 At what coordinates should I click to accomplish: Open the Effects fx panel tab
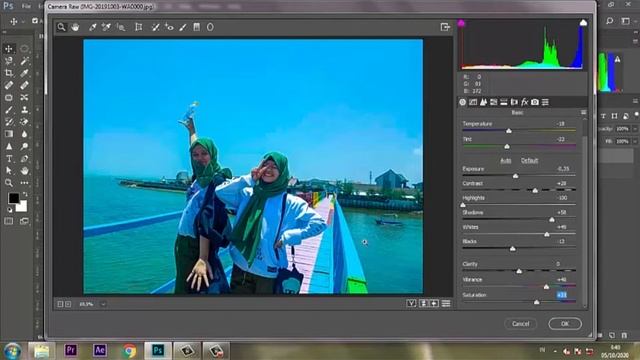[x=524, y=102]
